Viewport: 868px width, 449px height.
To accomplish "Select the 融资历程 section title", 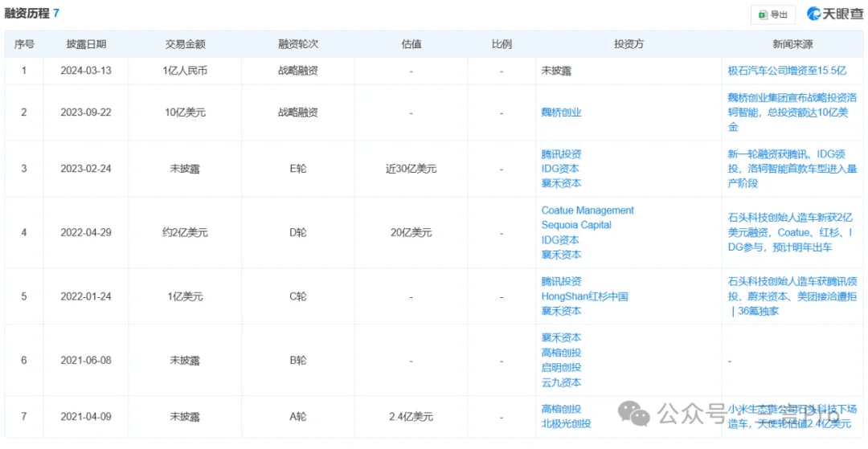I will 26,14.
